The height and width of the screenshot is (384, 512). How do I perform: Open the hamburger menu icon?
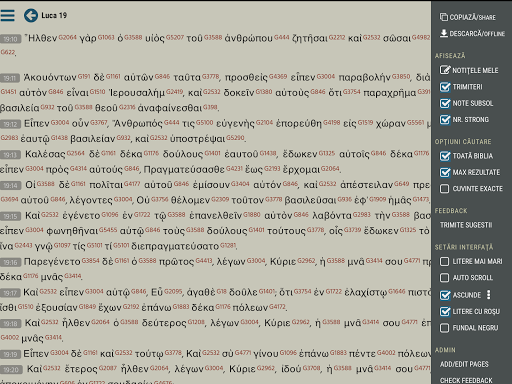click(7, 15)
